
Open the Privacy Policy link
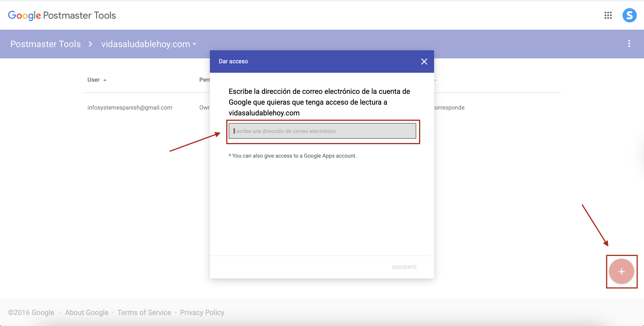pos(202,313)
